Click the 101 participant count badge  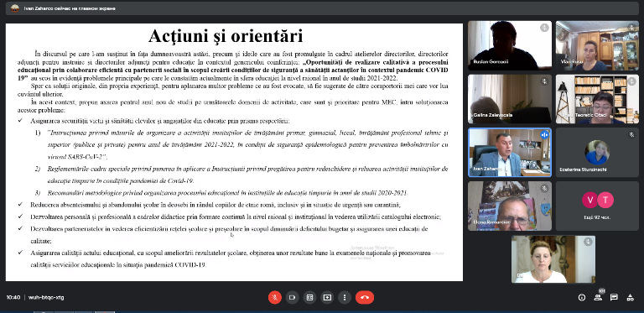pyautogui.click(x=602, y=291)
